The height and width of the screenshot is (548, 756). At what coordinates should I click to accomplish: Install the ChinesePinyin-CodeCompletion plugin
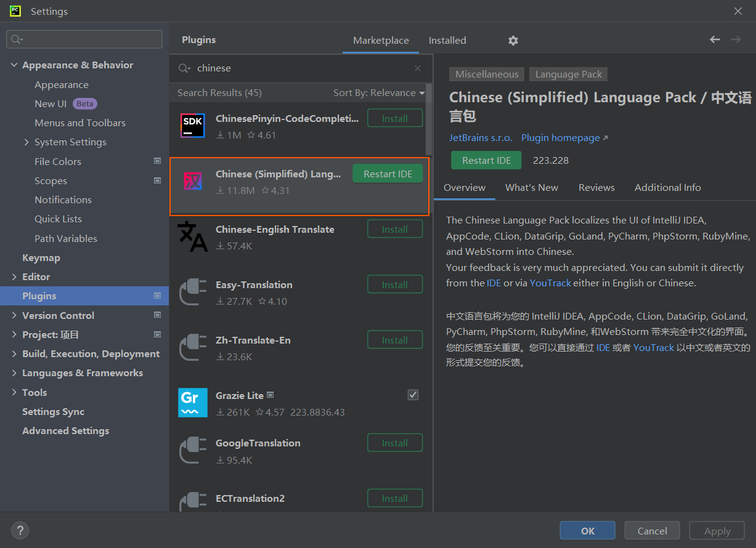395,118
